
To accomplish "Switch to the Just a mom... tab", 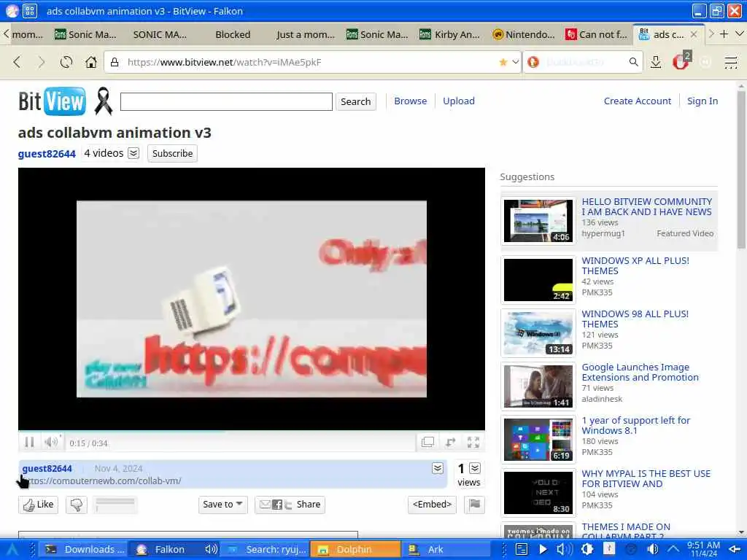I will (306, 34).
